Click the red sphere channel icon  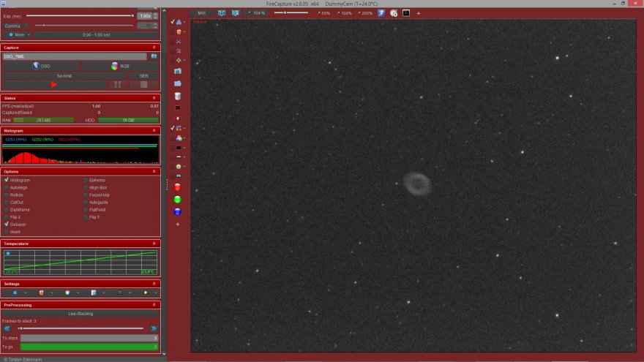point(178,187)
